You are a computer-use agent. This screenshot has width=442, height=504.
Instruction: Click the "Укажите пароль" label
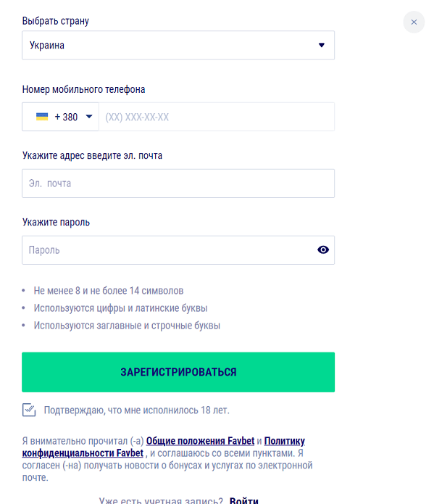pos(56,223)
